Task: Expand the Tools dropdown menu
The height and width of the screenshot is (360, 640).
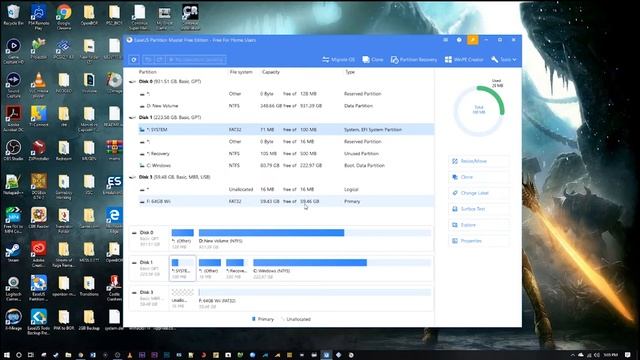Action: pos(504,60)
